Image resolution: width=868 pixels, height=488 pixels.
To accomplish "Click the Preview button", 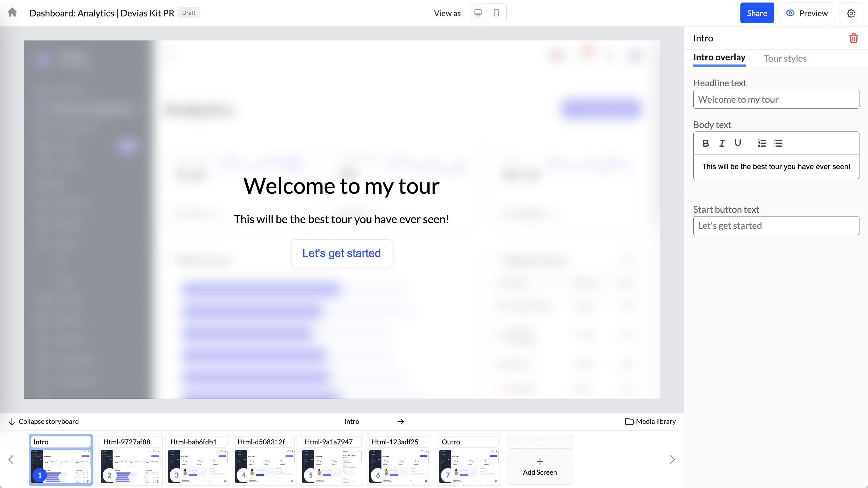I will (807, 13).
